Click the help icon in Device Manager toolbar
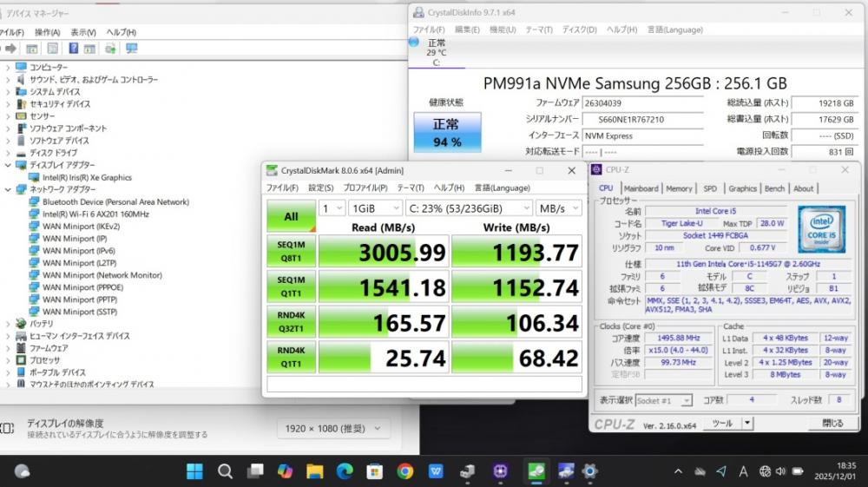 73,49
